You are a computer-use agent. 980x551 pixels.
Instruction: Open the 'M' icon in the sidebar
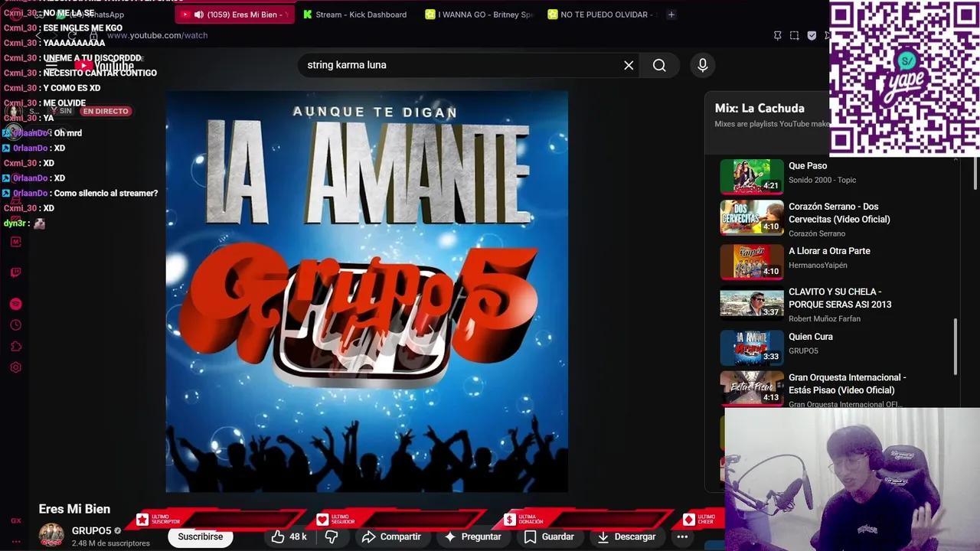tap(15, 242)
